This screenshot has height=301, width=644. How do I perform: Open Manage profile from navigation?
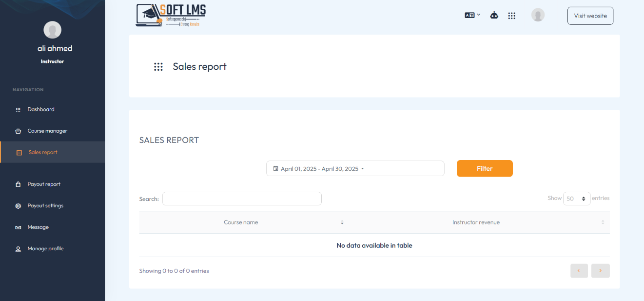click(x=52, y=249)
